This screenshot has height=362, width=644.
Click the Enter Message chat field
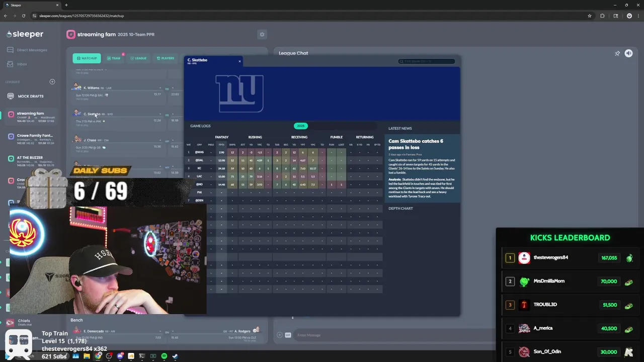point(392,335)
